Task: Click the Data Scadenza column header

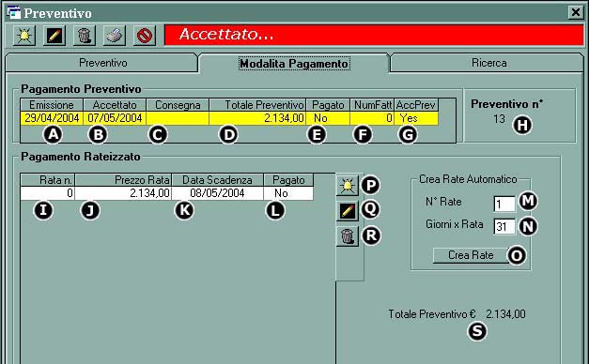Action: pyautogui.click(x=218, y=180)
